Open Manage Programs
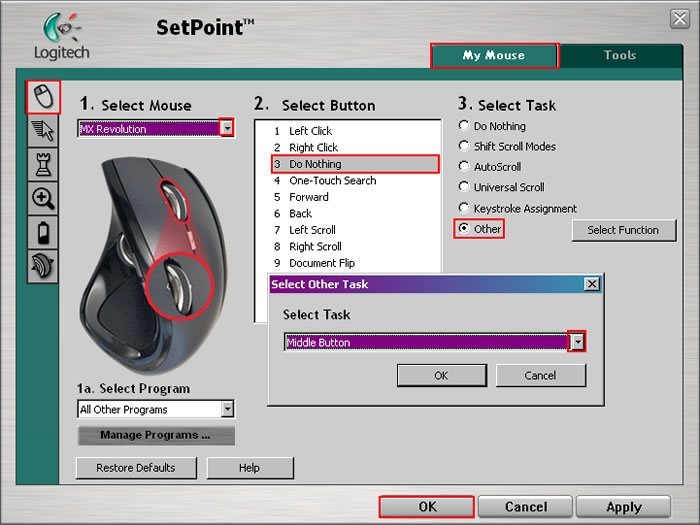The width and height of the screenshot is (700, 525). coord(156,435)
